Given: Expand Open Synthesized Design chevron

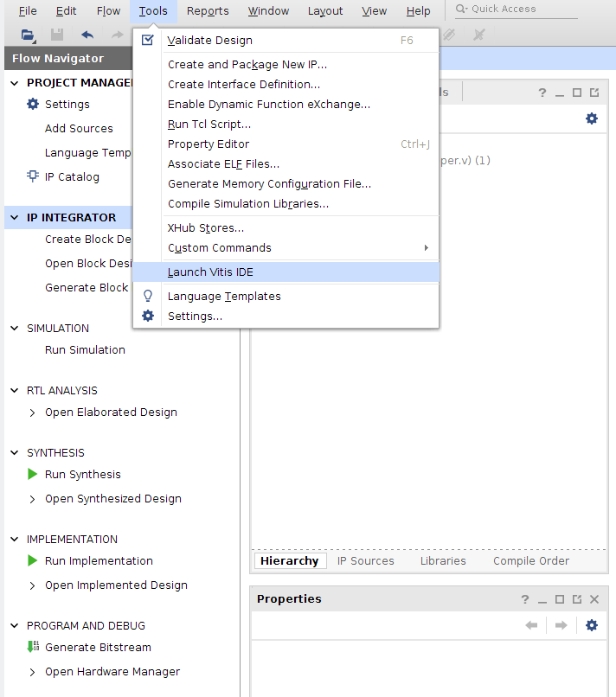Looking at the screenshot, I should coord(32,499).
